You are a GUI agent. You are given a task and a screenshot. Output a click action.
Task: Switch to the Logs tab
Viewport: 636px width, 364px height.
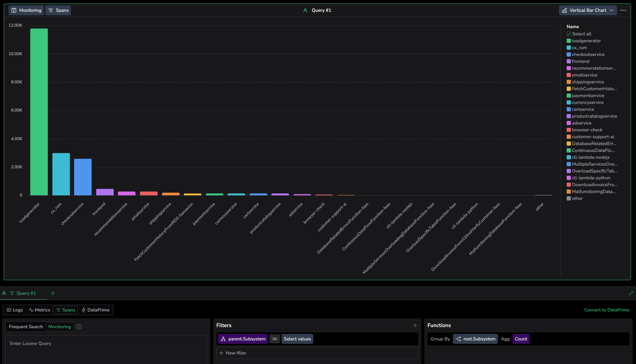pyautogui.click(x=15, y=310)
